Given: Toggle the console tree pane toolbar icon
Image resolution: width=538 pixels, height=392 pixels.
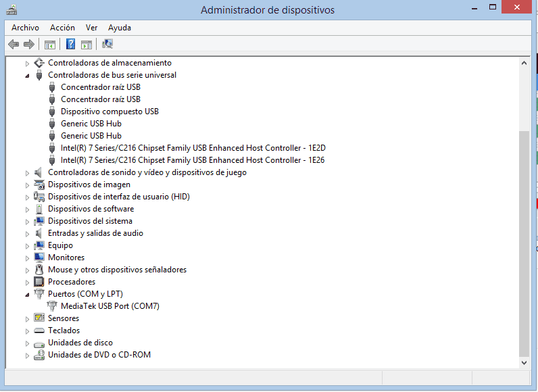Looking at the screenshot, I should [x=50, y=45].
